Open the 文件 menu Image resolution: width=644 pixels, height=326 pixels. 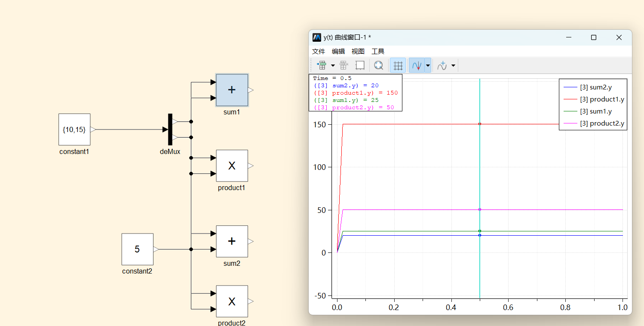[319, 51]
